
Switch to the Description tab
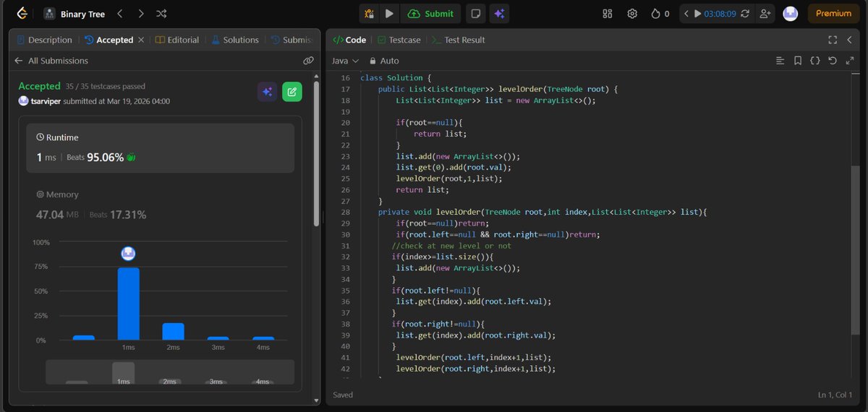pos(44,40)
